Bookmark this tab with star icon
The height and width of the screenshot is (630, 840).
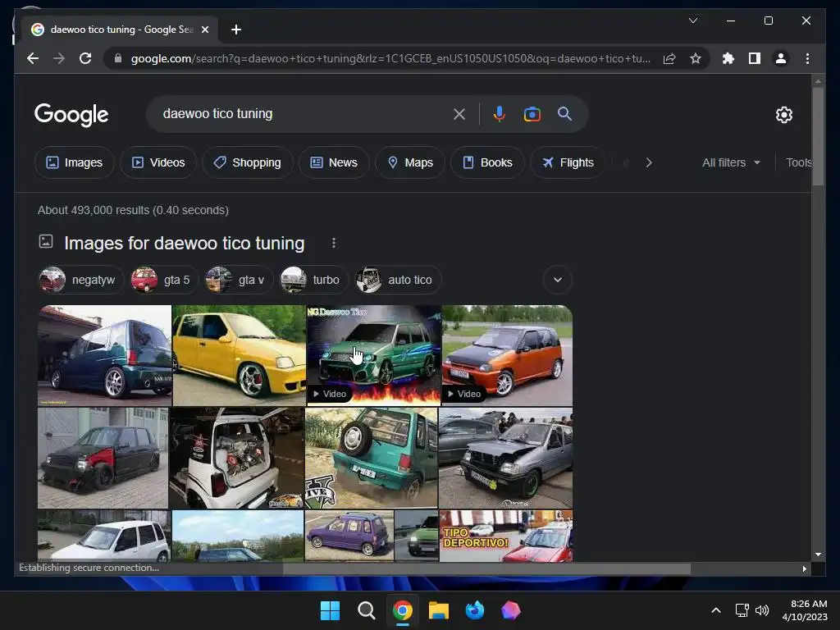[696, 58]
